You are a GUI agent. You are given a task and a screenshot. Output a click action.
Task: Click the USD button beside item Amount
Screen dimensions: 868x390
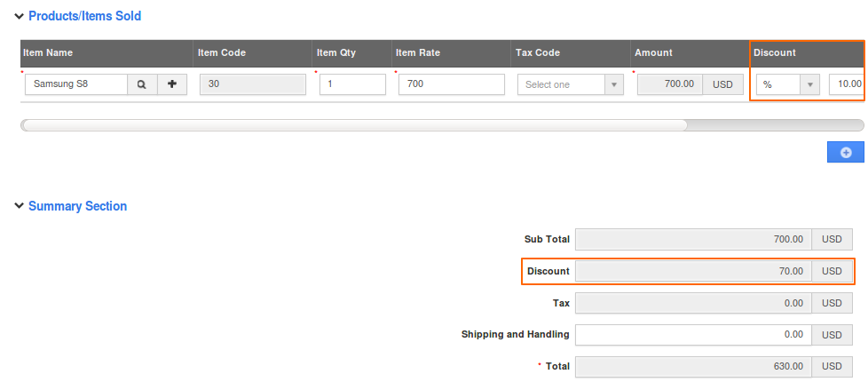pos(722,85)
